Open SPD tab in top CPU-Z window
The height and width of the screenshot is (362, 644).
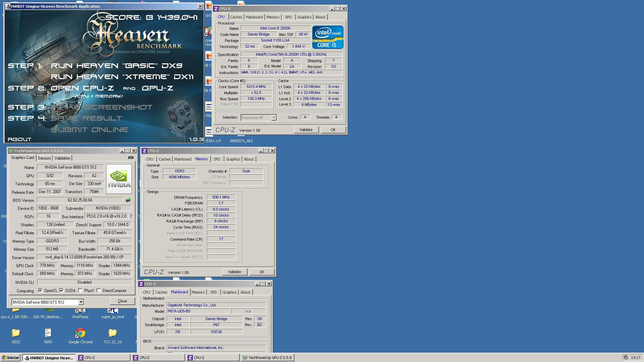pos(288,17)
